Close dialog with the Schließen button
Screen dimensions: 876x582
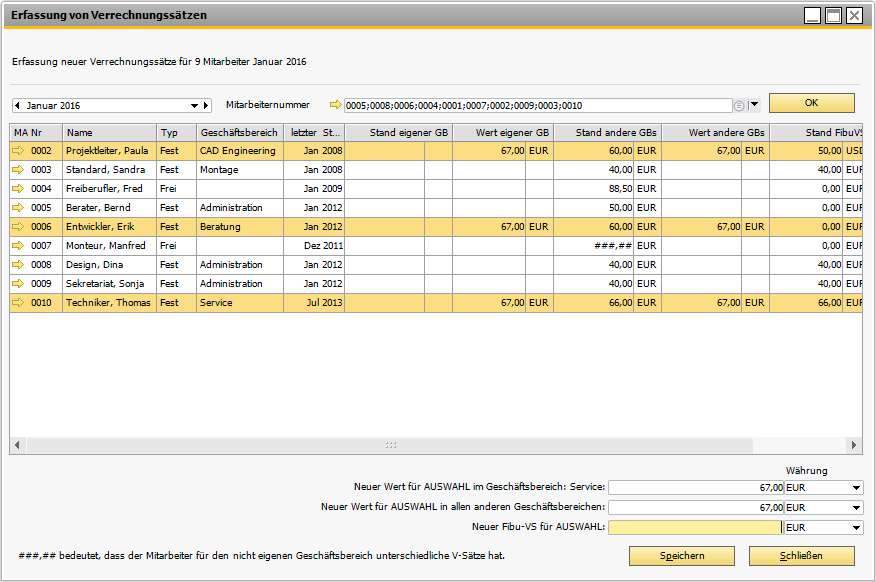(x=801, y=556)
